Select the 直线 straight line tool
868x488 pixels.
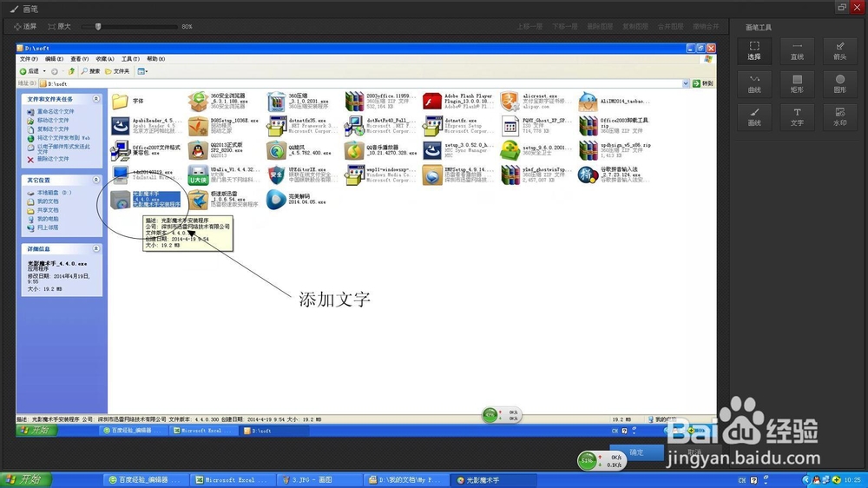click(x=797, y=50)
